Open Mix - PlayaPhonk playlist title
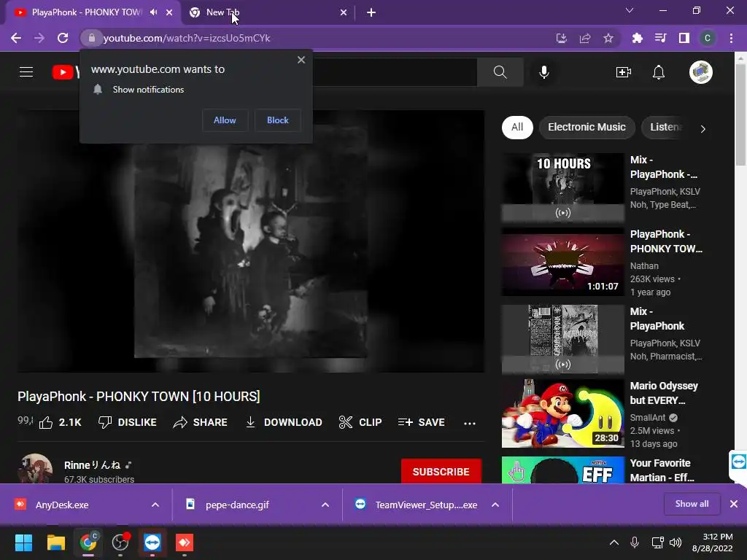The height and width of the screenshot is (560, 747). tap(657, 319)
